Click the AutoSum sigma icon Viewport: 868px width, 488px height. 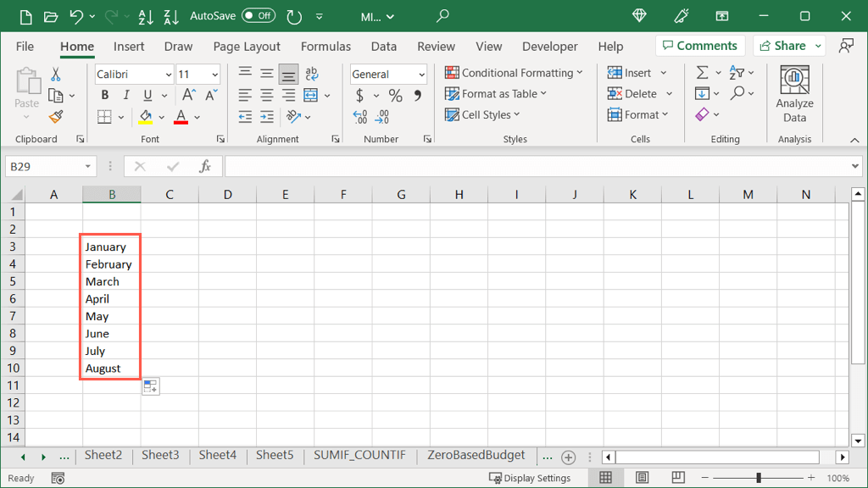pos(702,73)
